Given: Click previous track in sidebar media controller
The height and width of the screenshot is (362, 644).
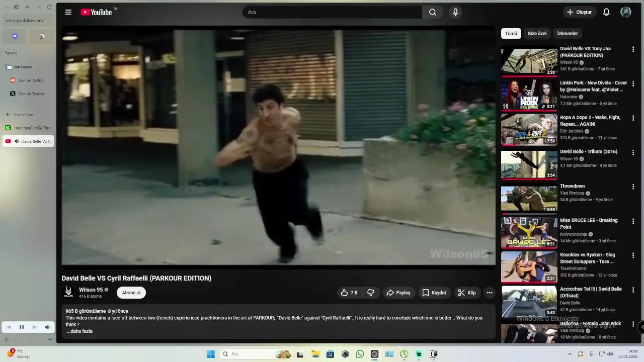Looking at the screenshot, I should (9, 327).
